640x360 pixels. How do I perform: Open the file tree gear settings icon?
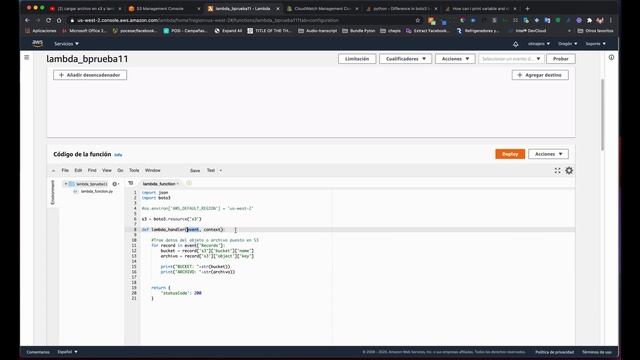coord(115,184)
